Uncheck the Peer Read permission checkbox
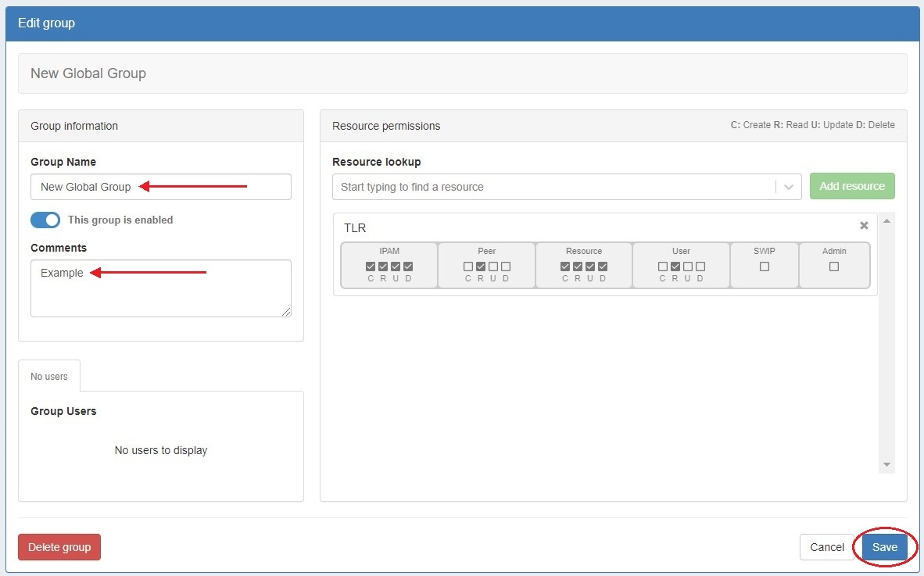This screenshot has height=576, width=924. coord(481,267)
